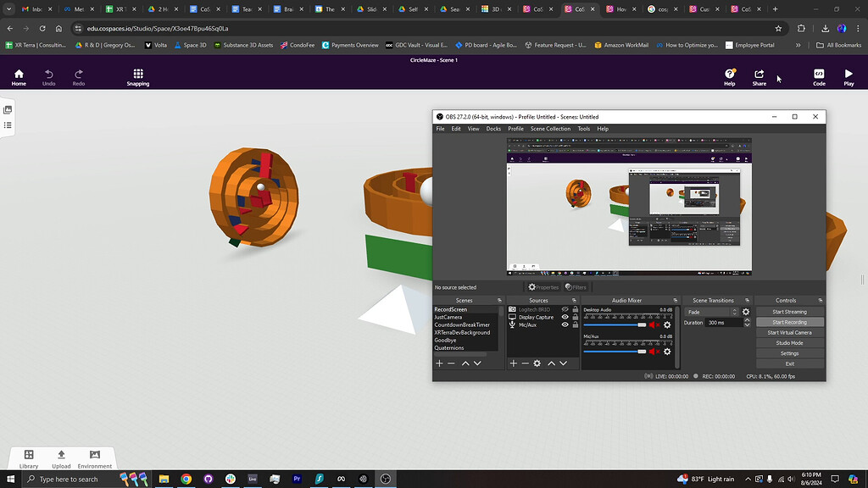868x488 pixels.
Task: Click the Redo icon in CoSpaces
Action: click(x=79, y=76)
